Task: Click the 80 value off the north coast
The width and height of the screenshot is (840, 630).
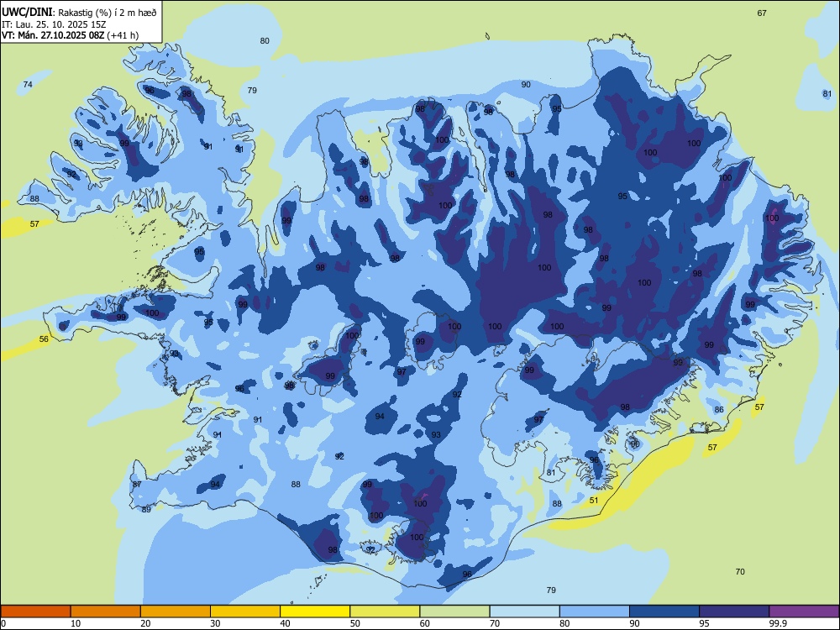Action: pyautogui.click(x=265, y=40)
